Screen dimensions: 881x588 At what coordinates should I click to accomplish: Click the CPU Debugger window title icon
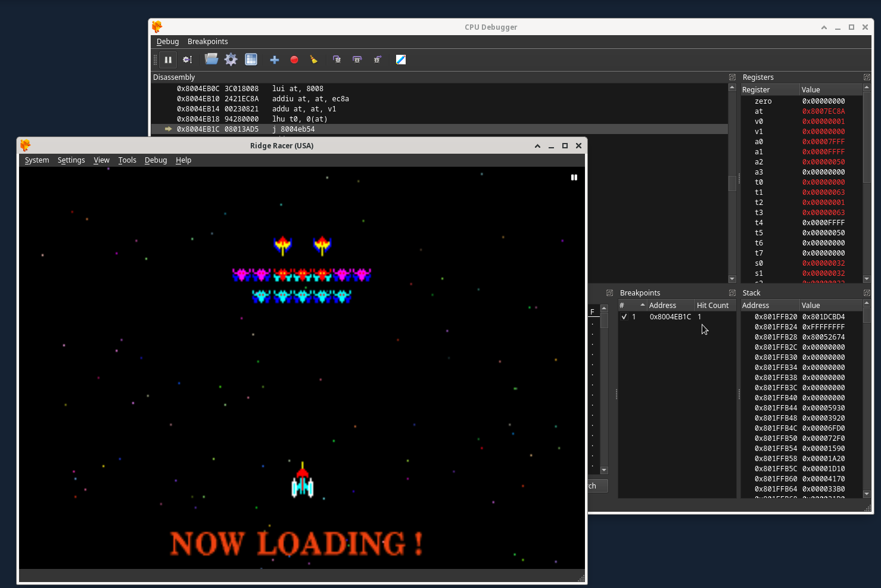(157, 27)
